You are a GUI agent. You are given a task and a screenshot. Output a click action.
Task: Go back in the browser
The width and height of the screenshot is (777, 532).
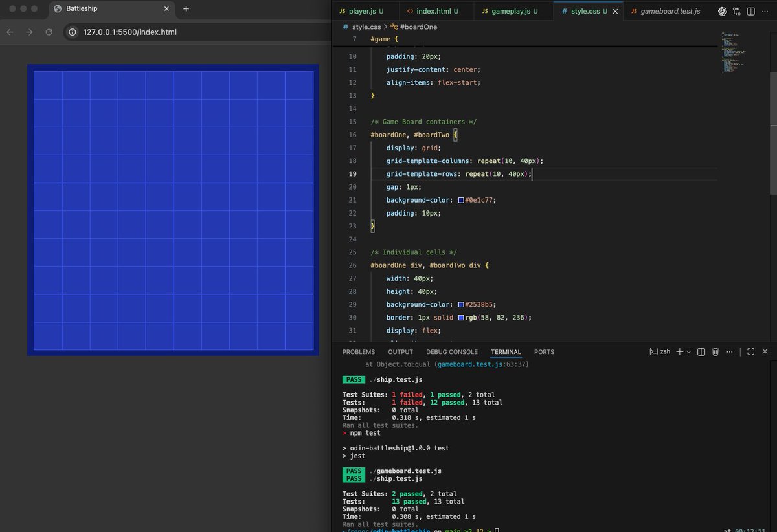coord(10,32)
